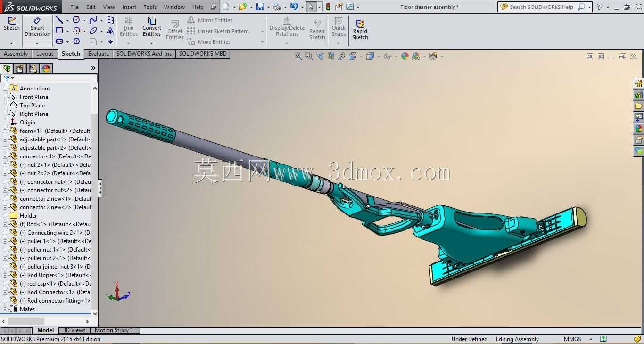The image size is (644, 344).
Task: Click the Sketch button
Action: (12, 24)
